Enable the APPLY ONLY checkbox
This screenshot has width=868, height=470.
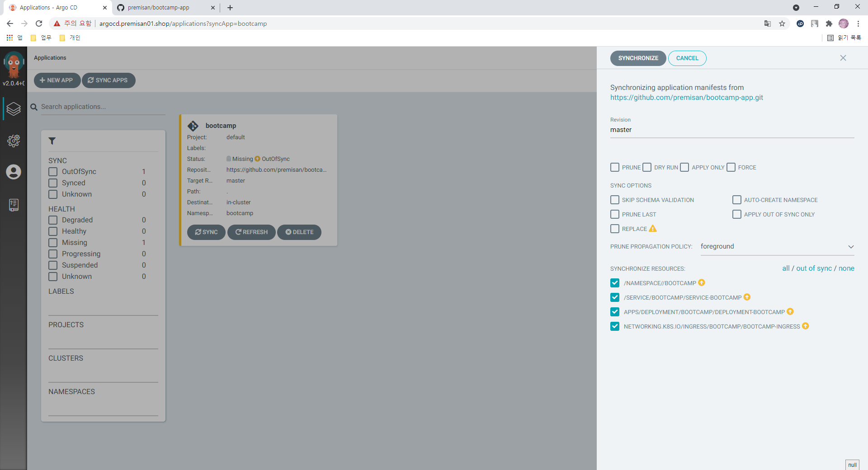point(684,167)
